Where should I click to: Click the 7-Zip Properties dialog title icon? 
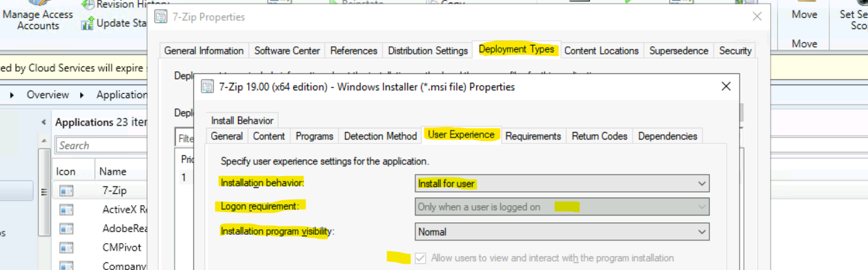pos(161,17)
